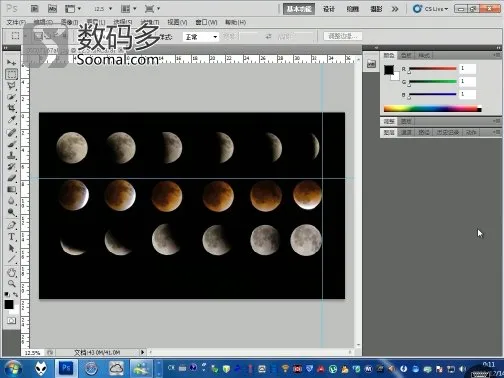The height and width of the screenshot is (378, 504).
Task: Select the Eraser tool
Action: [11, 178]
